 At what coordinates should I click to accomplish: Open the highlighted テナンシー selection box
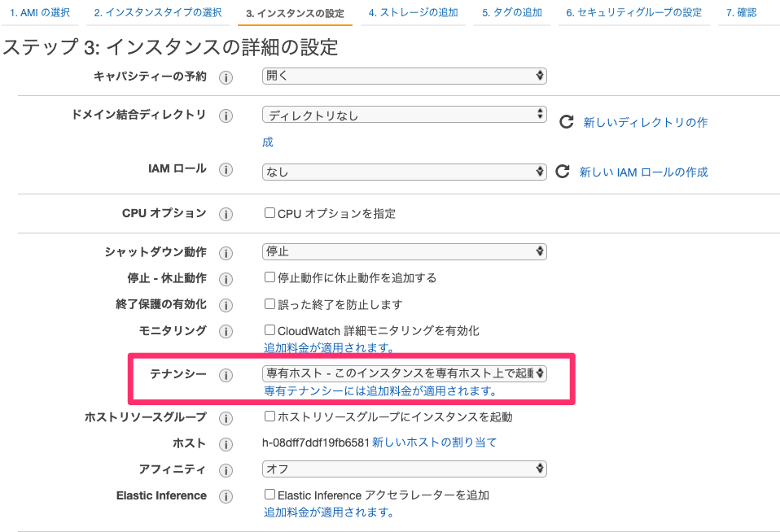pos(403,374)
